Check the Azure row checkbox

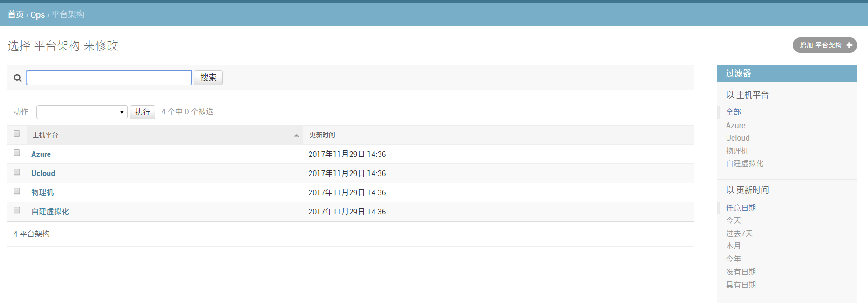coord(17,153)
